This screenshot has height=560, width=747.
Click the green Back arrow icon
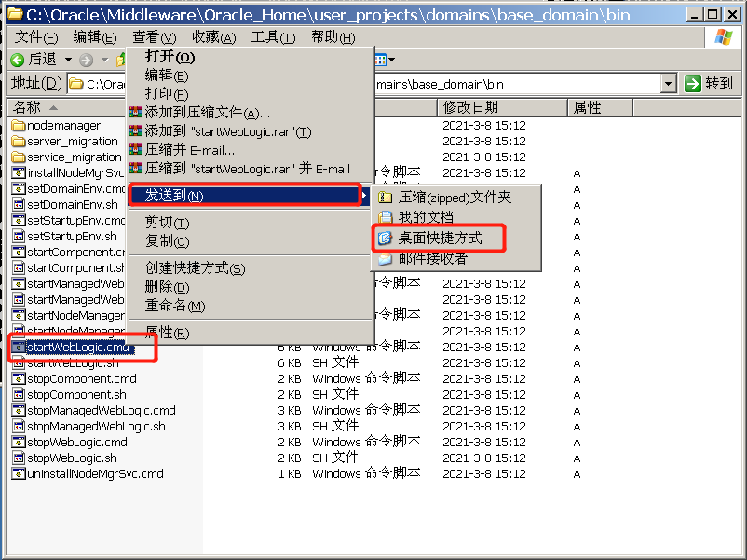pyautogui.click(x=17, y=60)
